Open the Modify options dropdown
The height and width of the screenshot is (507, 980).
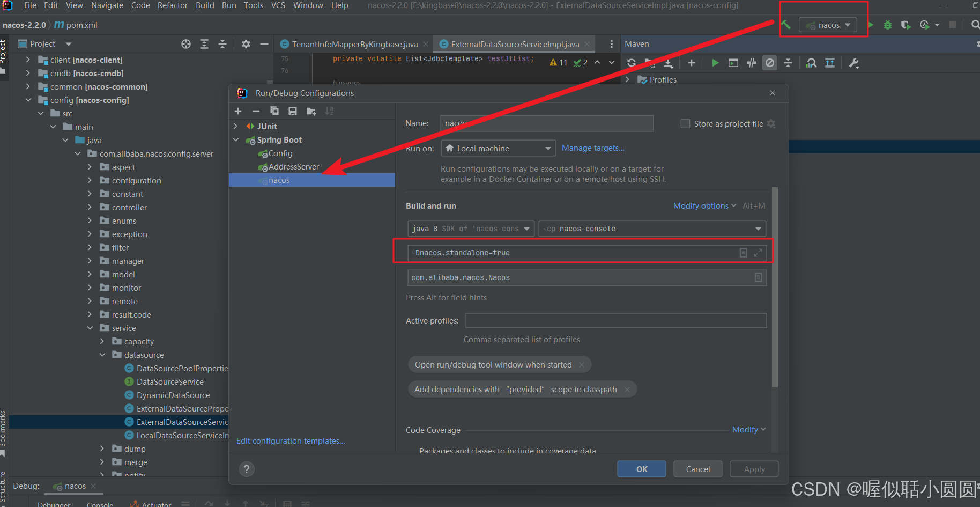(x=704, y=206)
